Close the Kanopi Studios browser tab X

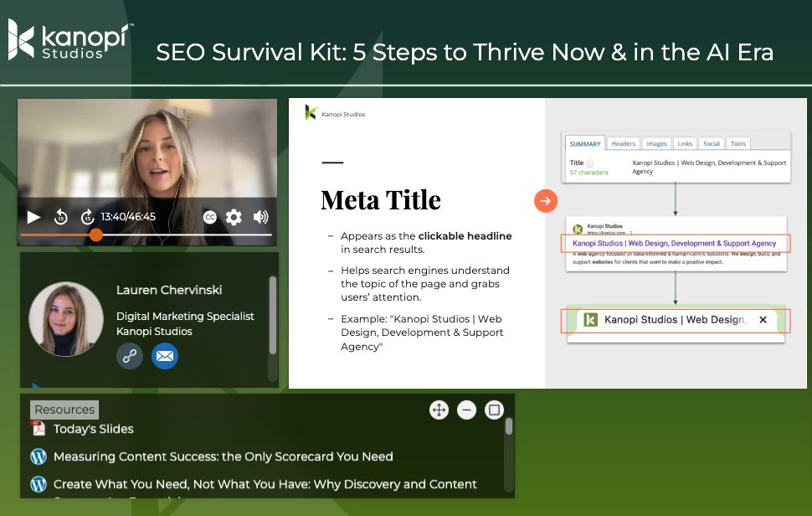tap(763, 320)
